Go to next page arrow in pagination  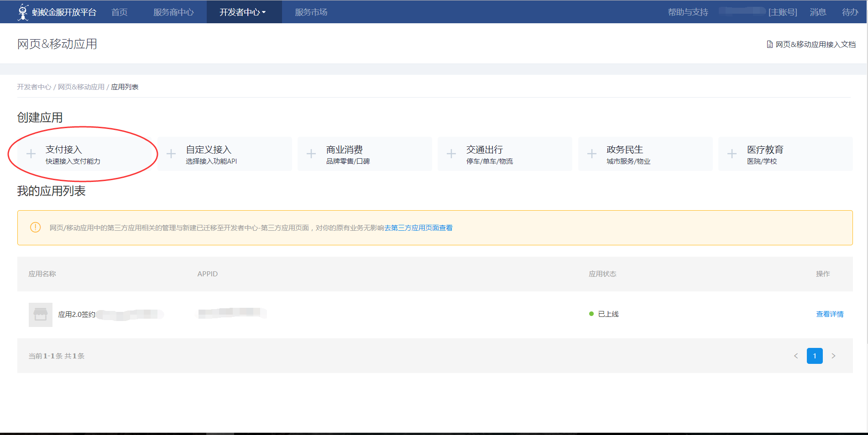click(833, 356)
